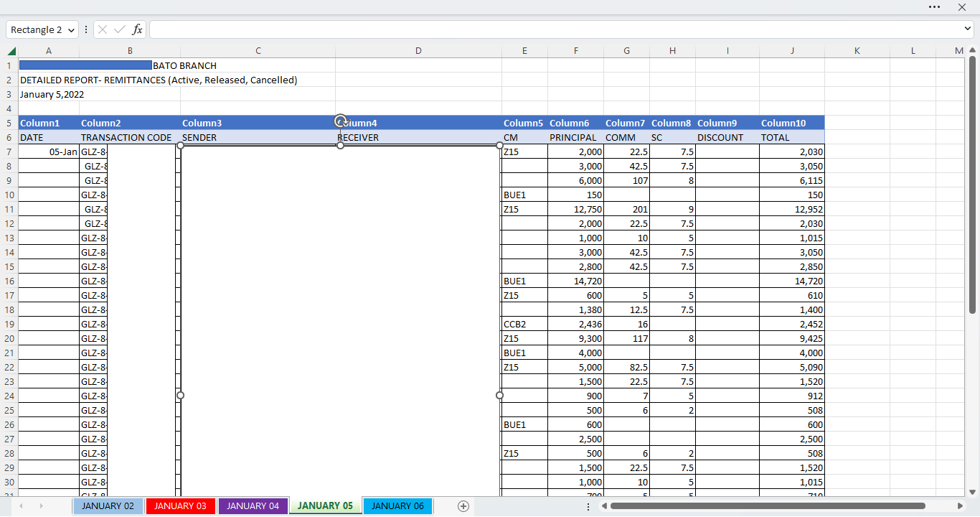Select the 05-Jan date cell

coord(49,152)
